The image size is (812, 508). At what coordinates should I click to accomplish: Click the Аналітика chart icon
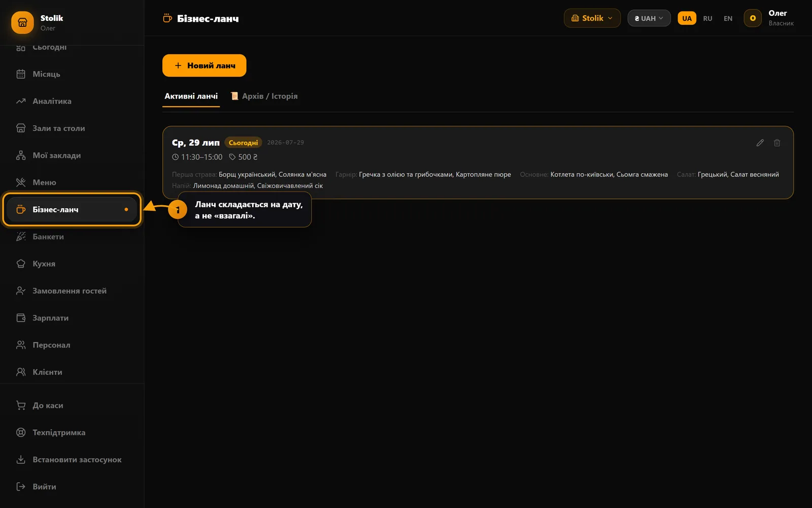pos(21,101)
